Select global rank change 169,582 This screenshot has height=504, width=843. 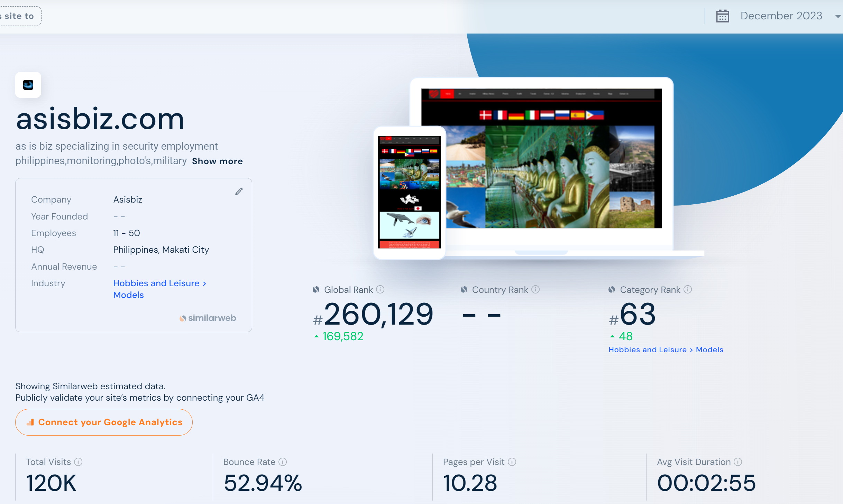pyautogui.click(x=342, y=336)
